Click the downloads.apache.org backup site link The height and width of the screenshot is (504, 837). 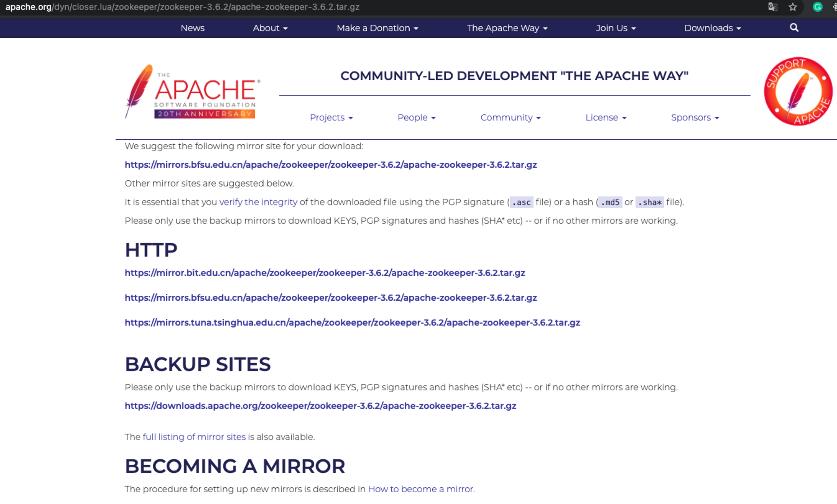click(x=321, y=406)
